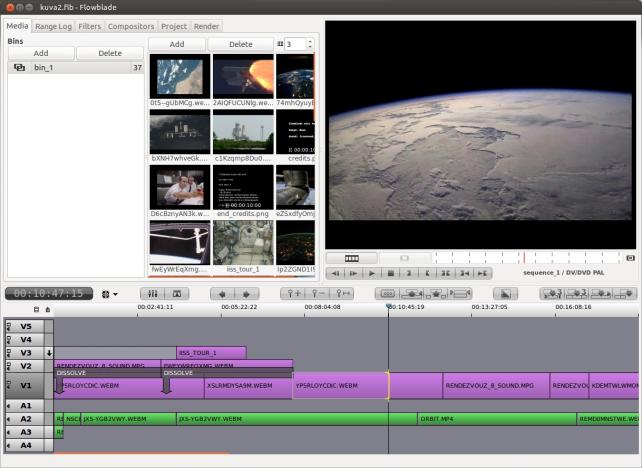
Task: Click the go to previous frame button
Action: (x=335, y=273)
